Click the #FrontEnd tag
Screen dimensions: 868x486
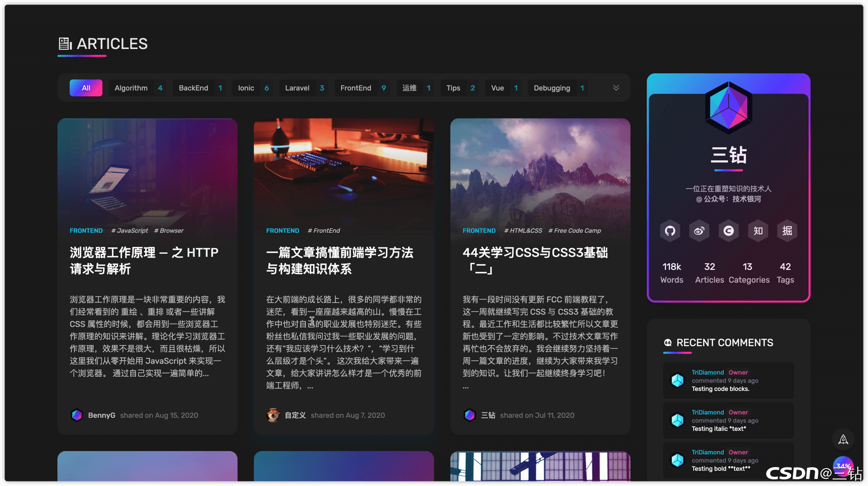click(x=324, y=231)
